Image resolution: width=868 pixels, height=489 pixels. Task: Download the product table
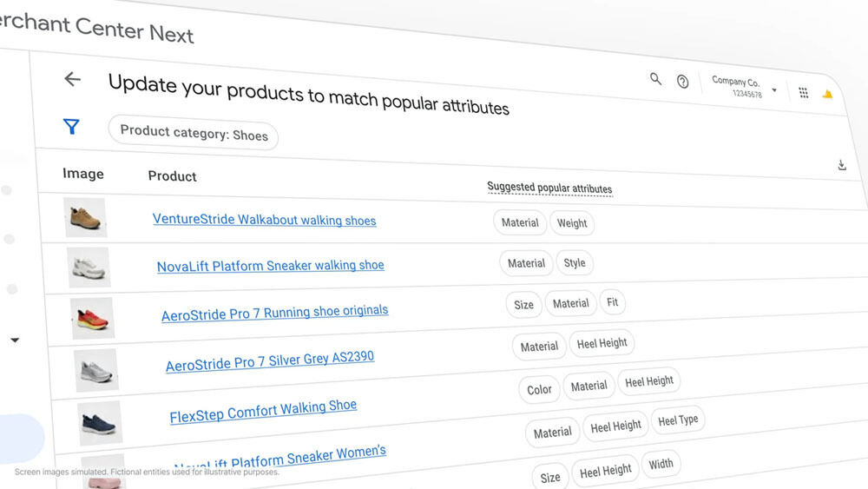(x=841, y=165)
